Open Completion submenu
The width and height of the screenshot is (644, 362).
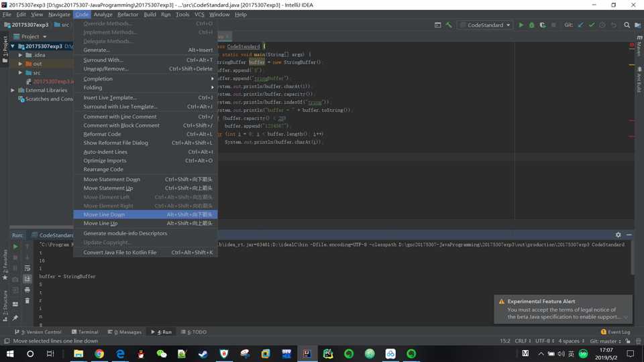pyautogui.click(x=146, y=79)
